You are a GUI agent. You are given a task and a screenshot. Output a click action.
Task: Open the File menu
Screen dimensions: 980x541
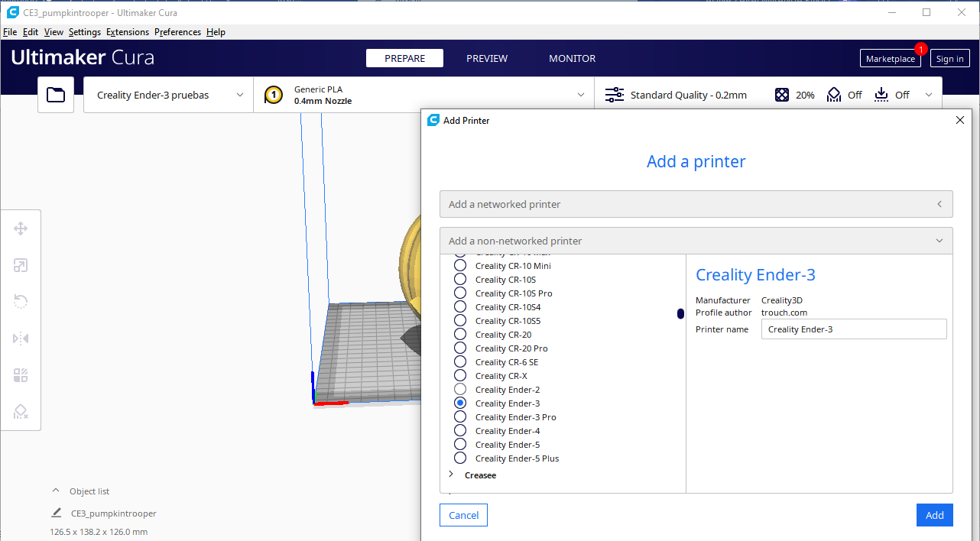pyautogui.click(x=10, y=32)
